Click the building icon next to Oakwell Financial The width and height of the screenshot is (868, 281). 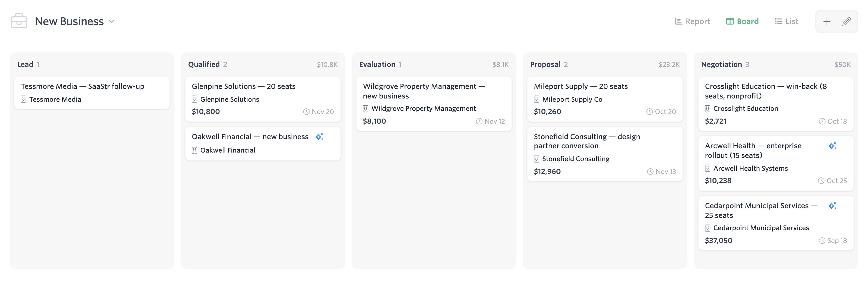tap(195, 150)
